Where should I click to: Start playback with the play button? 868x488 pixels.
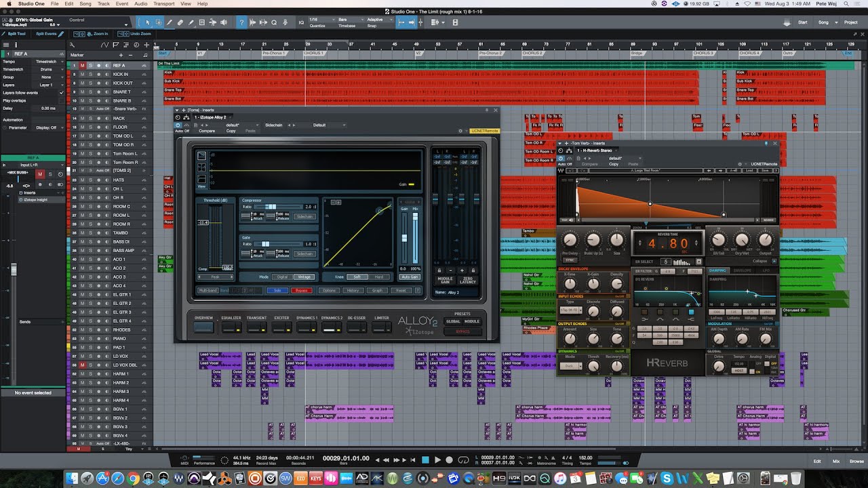tap(437, 460)
